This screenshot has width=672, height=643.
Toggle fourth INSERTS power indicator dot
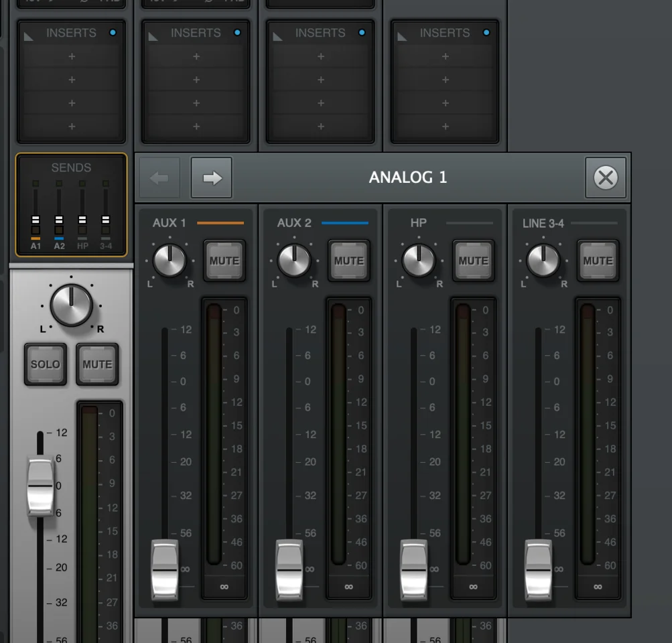[x=486, y=32]
